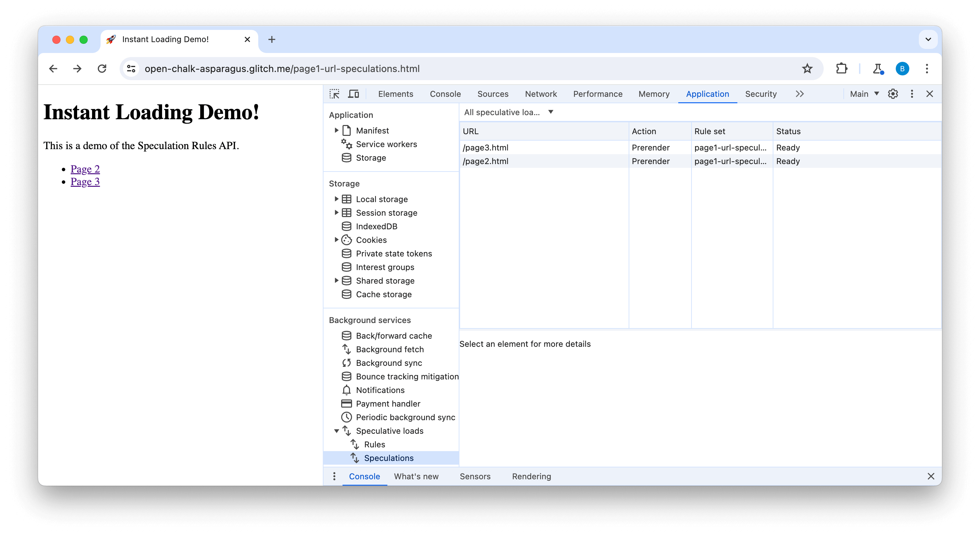
Task: Select the Console tab at bottom
Action: point(365,476)
